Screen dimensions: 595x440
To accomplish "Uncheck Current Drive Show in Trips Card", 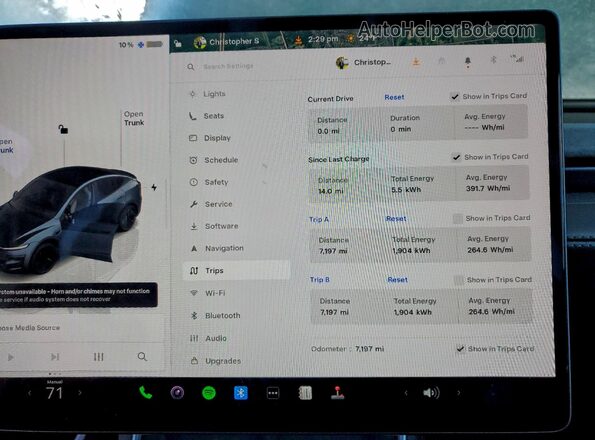I will (454, 96).
